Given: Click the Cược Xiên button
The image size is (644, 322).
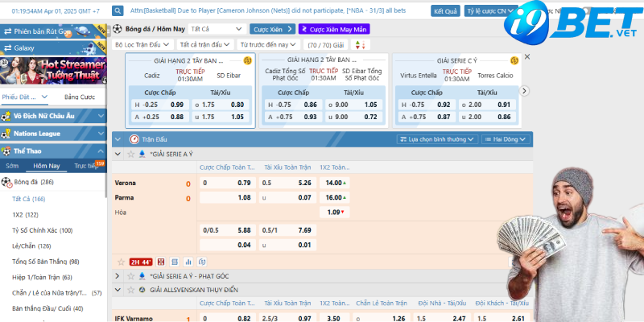Looking at the screenshot, I should click(x=270, y=29).
